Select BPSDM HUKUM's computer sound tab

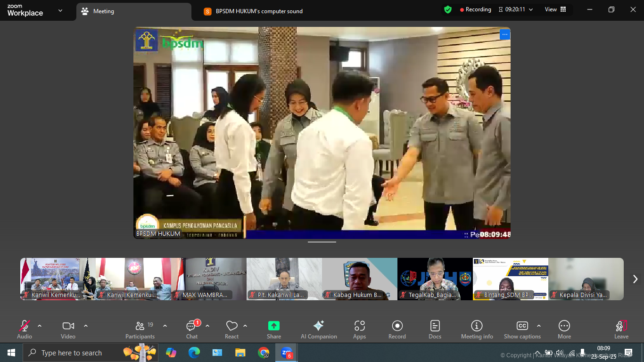tap(259, 11)
